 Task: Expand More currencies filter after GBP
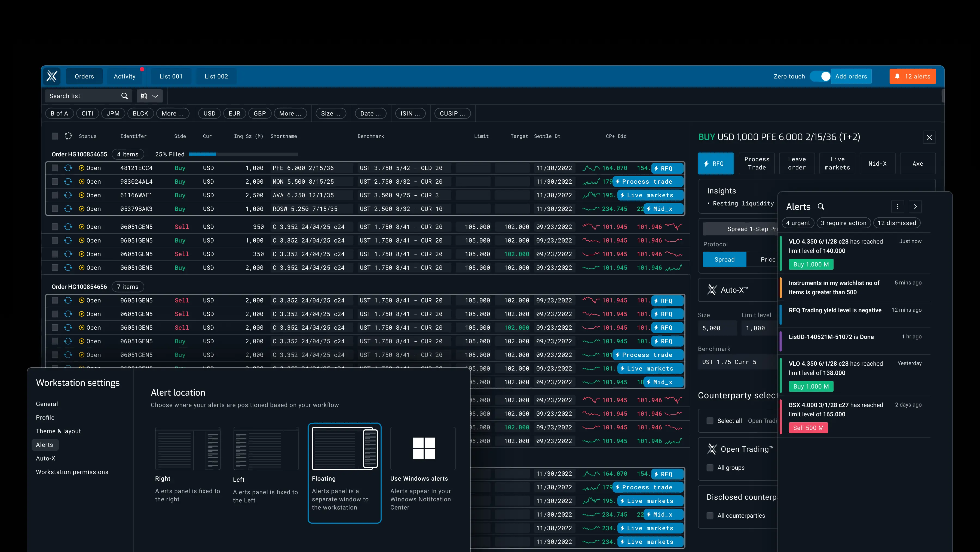(290, 113)
